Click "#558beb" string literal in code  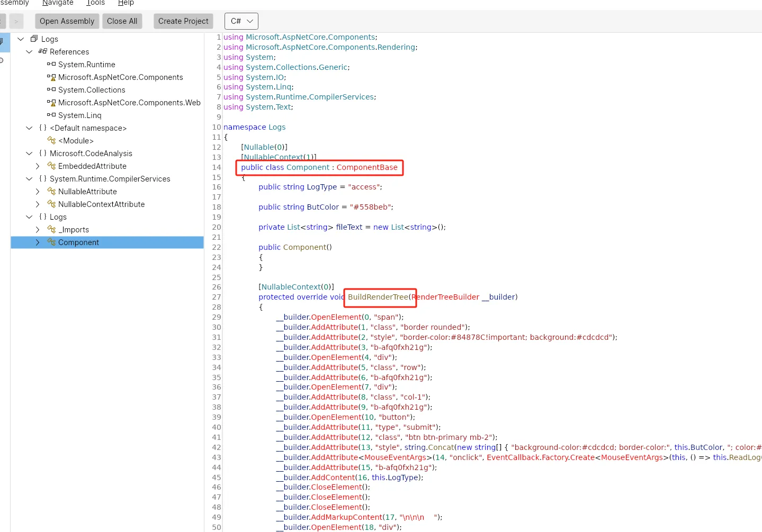370,207
